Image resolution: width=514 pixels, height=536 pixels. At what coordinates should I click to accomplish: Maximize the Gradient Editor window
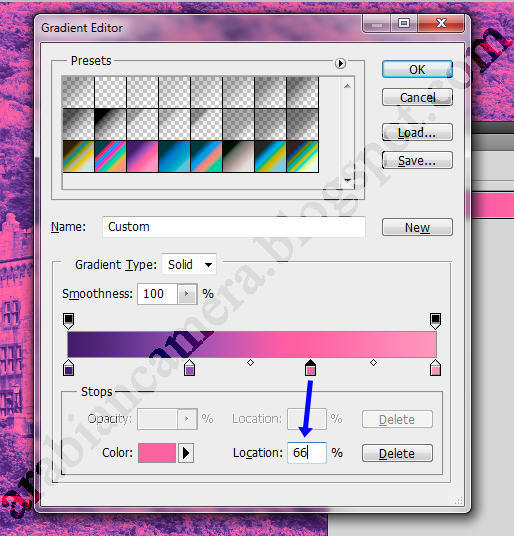tap(404, 23)
